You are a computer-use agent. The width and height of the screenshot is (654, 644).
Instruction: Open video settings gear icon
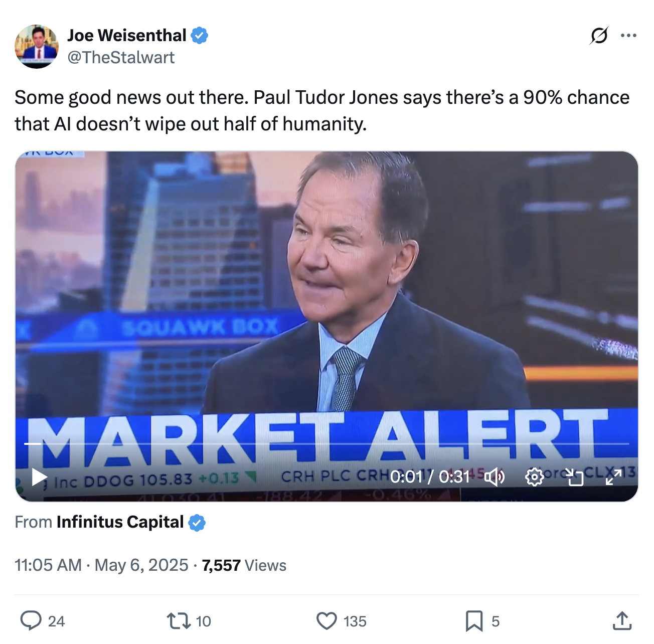(534, 477)
